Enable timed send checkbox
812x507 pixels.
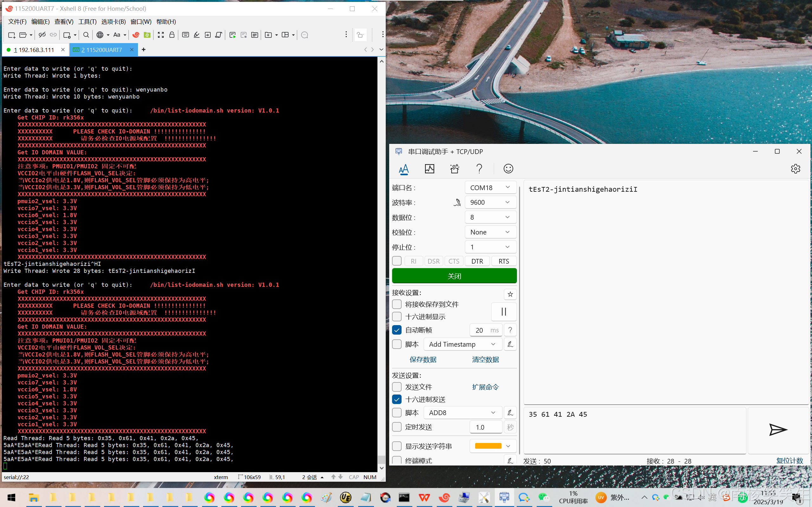[396, 427]
